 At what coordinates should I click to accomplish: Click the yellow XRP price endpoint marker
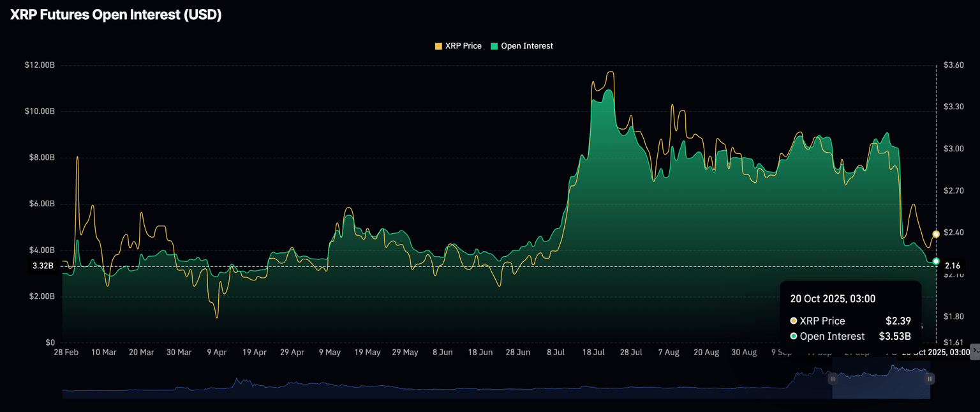tap(936, 234)
